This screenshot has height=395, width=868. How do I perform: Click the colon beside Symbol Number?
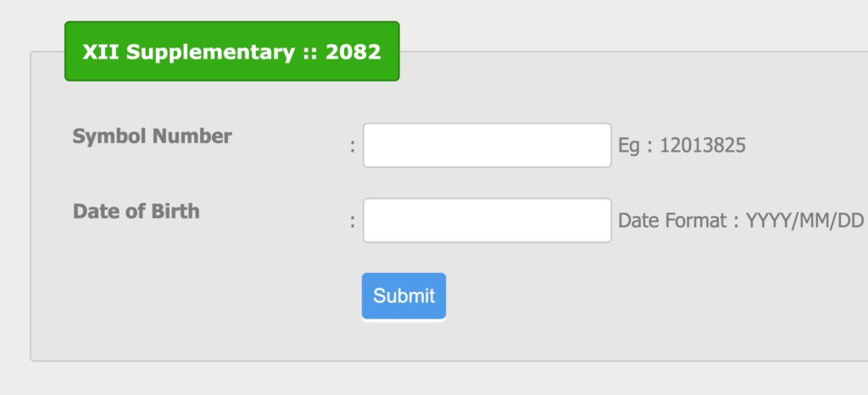352,147
